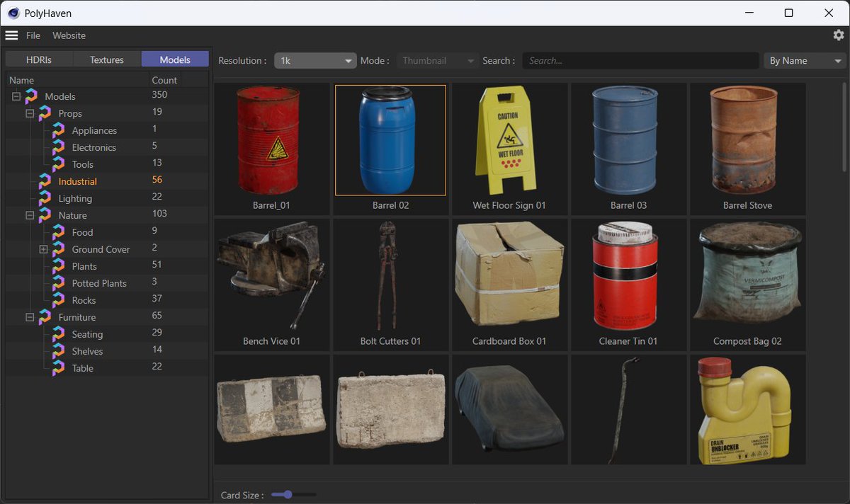Select the Models tab
850x504 pixels.
tap(175, 59)
